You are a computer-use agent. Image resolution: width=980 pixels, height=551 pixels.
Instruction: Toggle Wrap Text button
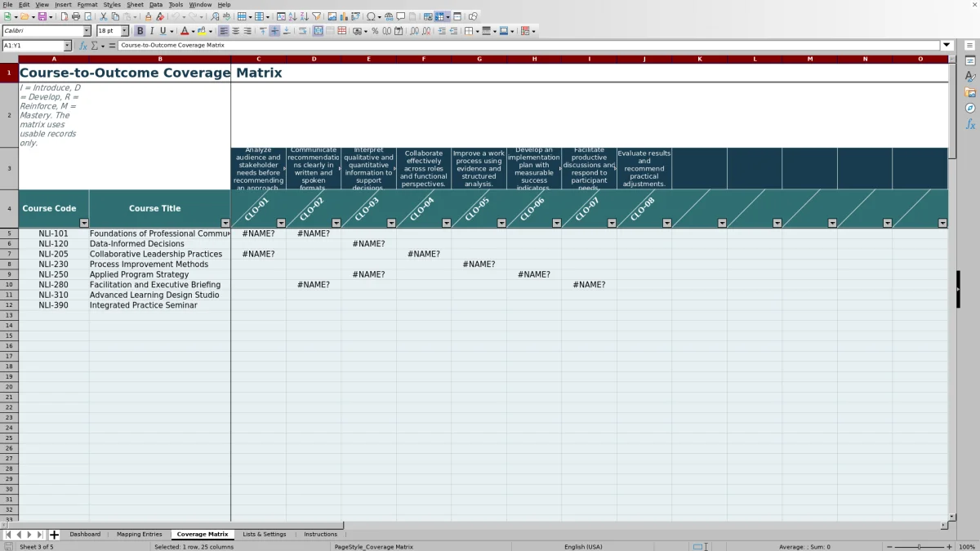[x=303, y=31]
